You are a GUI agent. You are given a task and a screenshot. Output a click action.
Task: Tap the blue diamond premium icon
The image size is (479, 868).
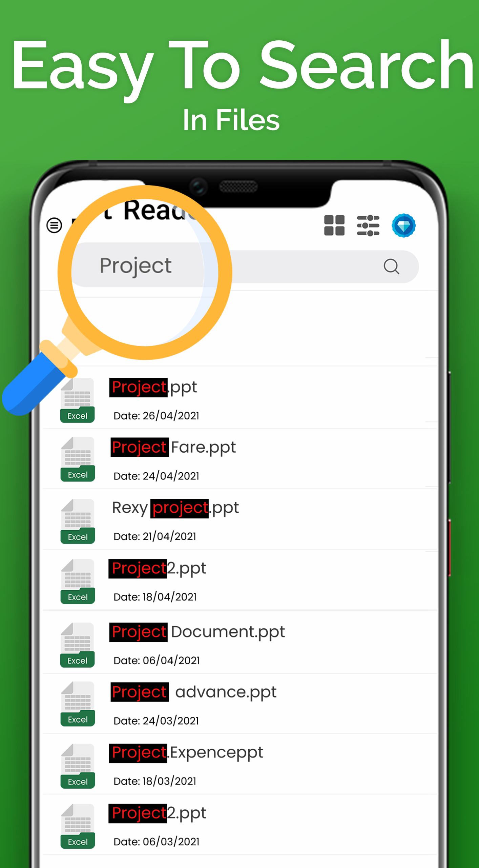403,225
